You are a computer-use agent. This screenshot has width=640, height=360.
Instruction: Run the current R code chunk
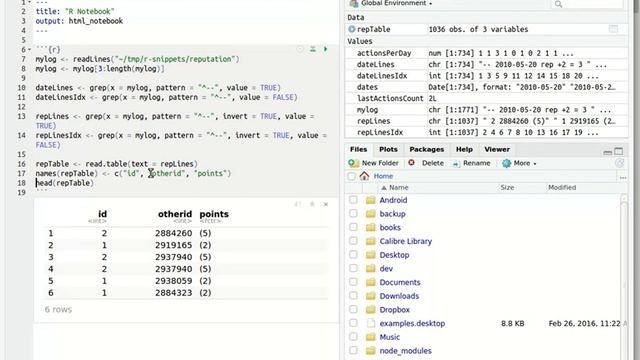325,49
